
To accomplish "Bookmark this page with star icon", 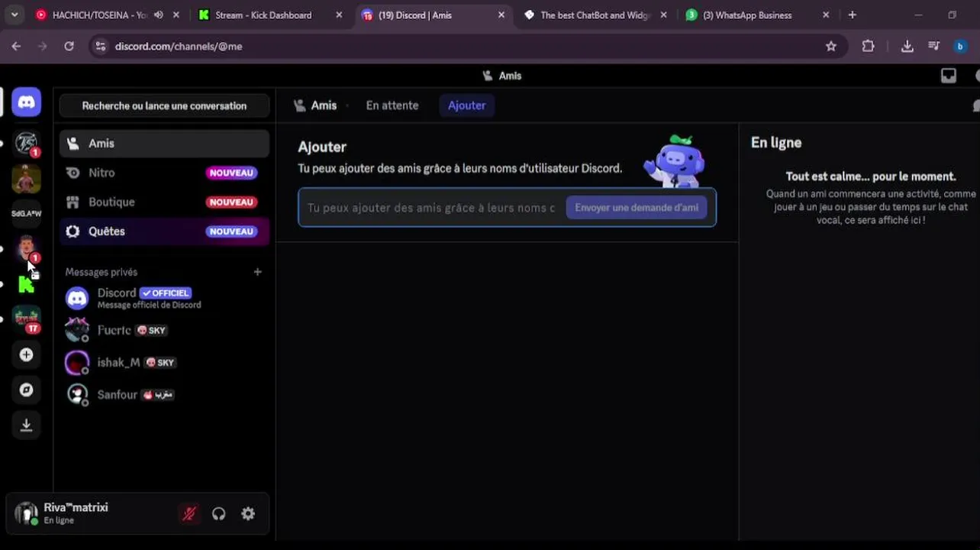I will [831, 46].
